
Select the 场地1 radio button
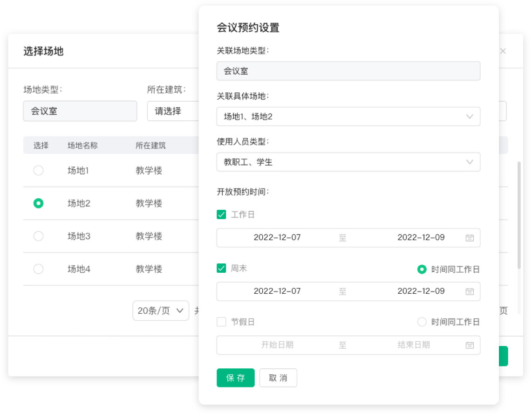pyautogui.click(x=39, y=171)
